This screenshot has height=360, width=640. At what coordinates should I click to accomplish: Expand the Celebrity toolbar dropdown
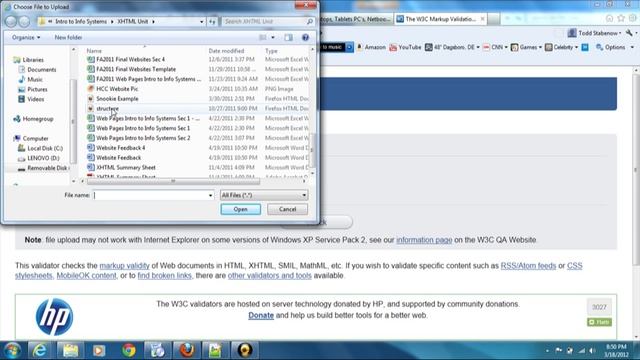(576, 47)
